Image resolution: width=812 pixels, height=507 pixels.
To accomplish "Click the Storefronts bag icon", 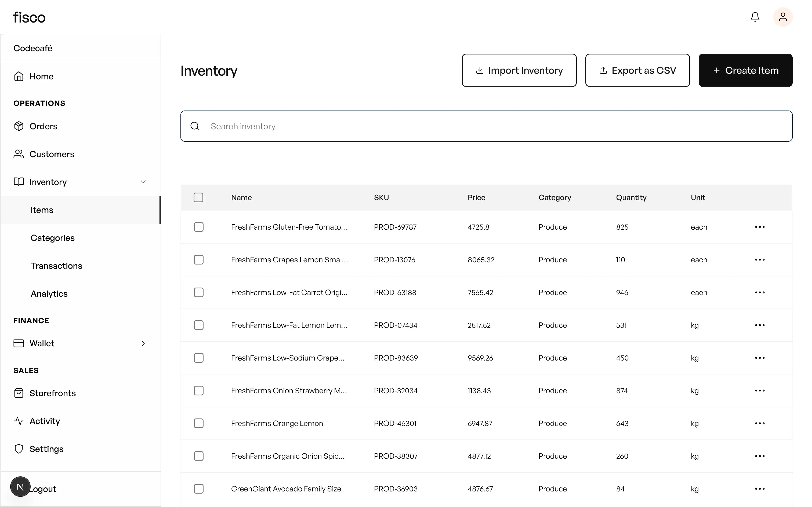I will (x=19, y=393).
